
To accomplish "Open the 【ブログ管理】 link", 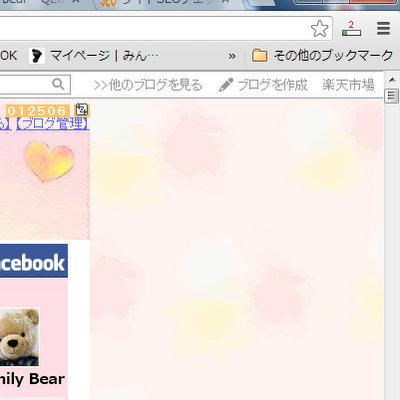I will pos(52,124).
